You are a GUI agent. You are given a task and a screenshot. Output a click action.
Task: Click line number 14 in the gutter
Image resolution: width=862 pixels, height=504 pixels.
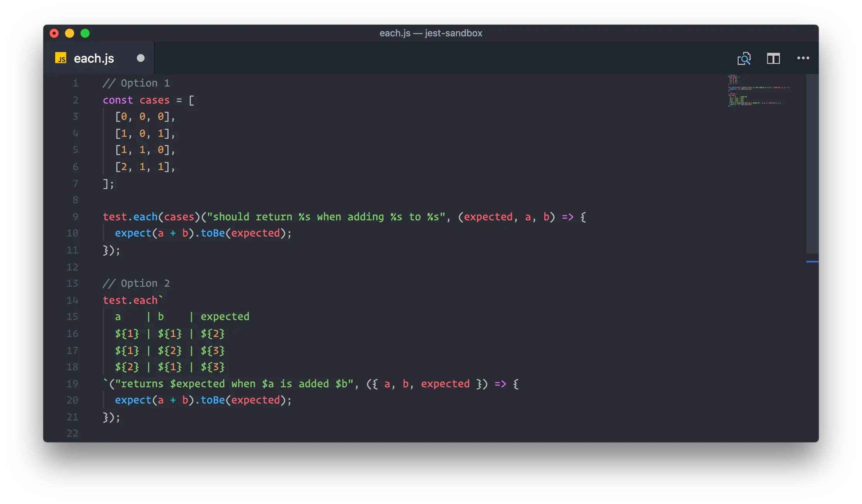pos(72,300)
